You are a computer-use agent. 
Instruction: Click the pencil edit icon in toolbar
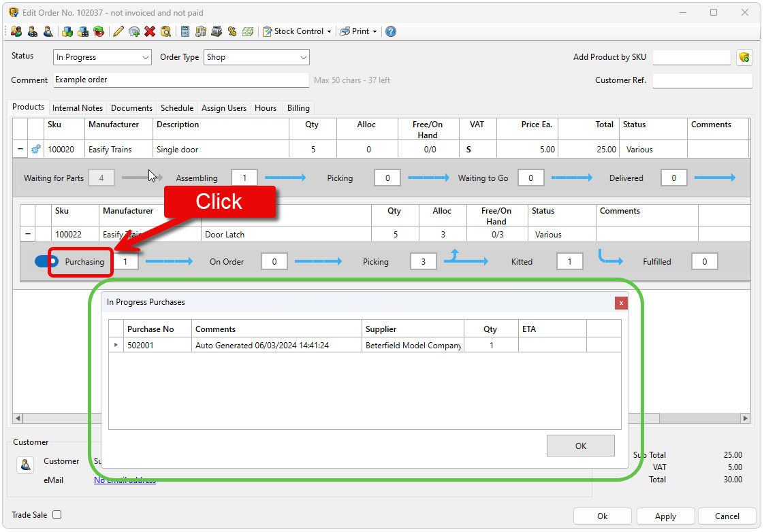tap(118, 31)
